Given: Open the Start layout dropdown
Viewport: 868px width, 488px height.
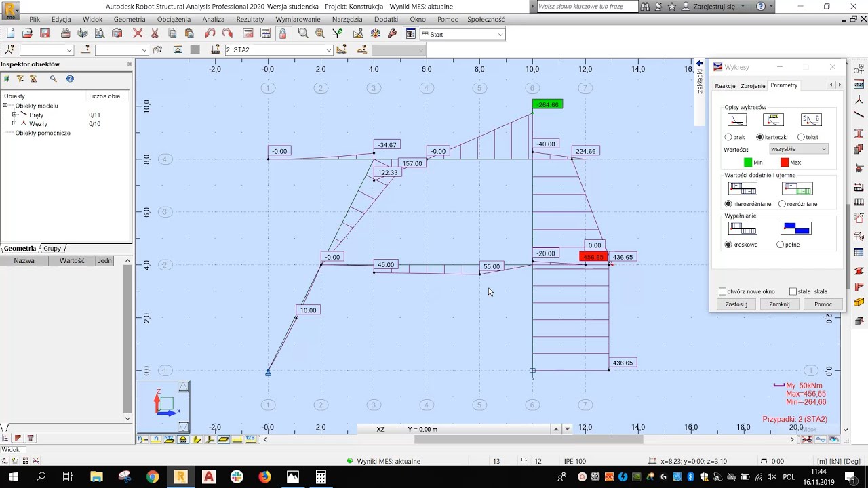Looking at the screenshot, I should [462, 34].
